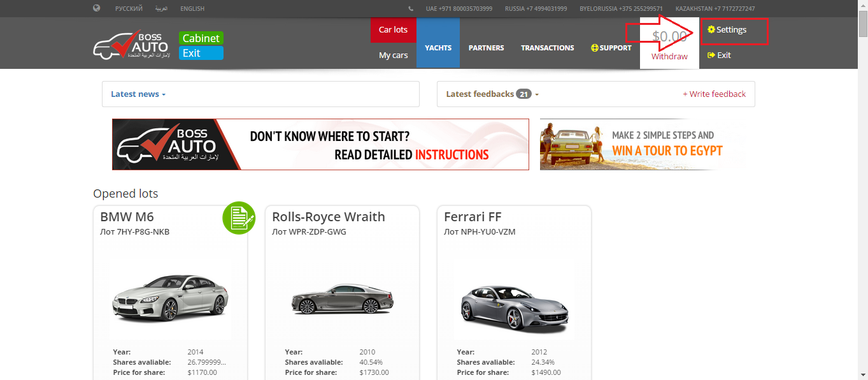Click the UAE phone number
The width and height of the screenshot is (868, 380).
point(459,9)
